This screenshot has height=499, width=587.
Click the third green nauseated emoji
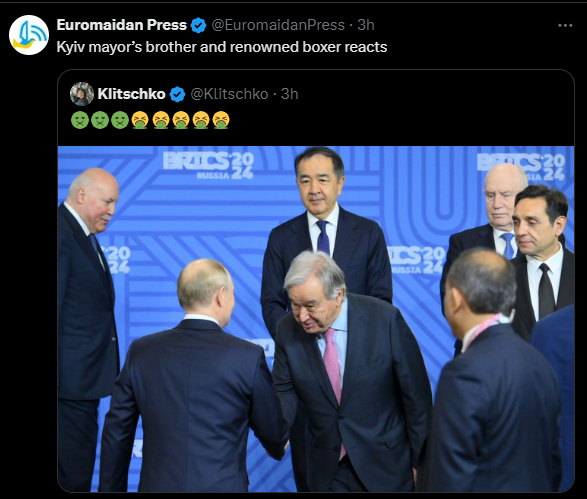click(120, 120)
